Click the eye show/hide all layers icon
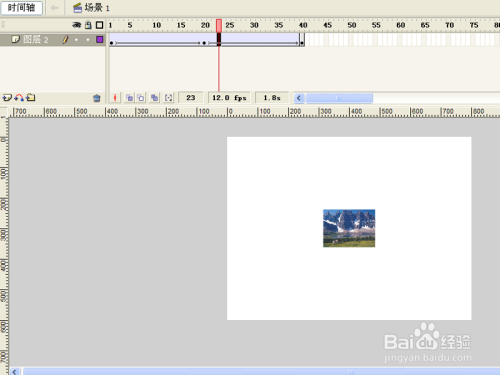This screenshot has width=500, height=375. (x=77, y=25)
